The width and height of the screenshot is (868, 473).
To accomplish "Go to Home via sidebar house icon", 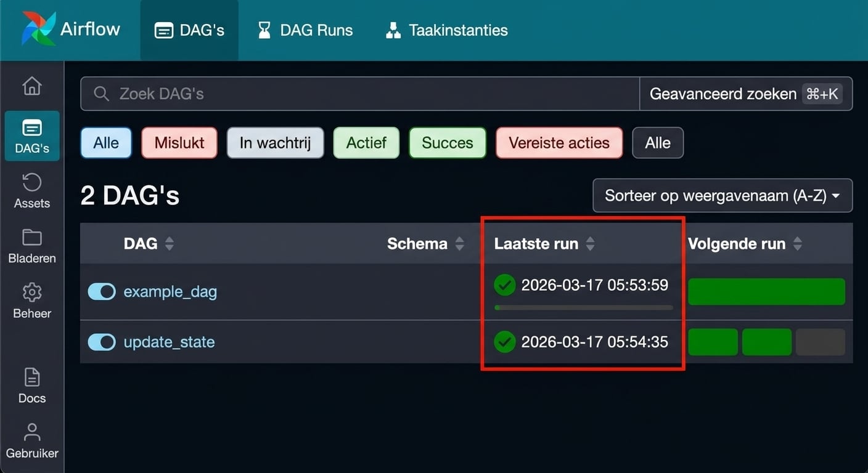I will (x=32, y=86).
